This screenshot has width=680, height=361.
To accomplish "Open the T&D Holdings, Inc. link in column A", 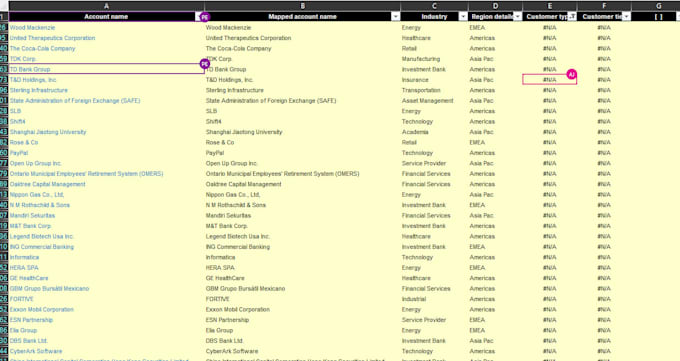I will pyautogui.click(x=33, y=79).
